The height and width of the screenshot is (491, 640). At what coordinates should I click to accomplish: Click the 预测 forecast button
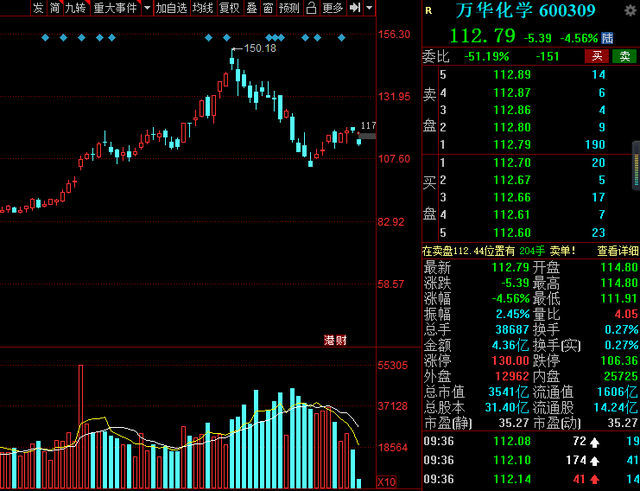point(289,8)
